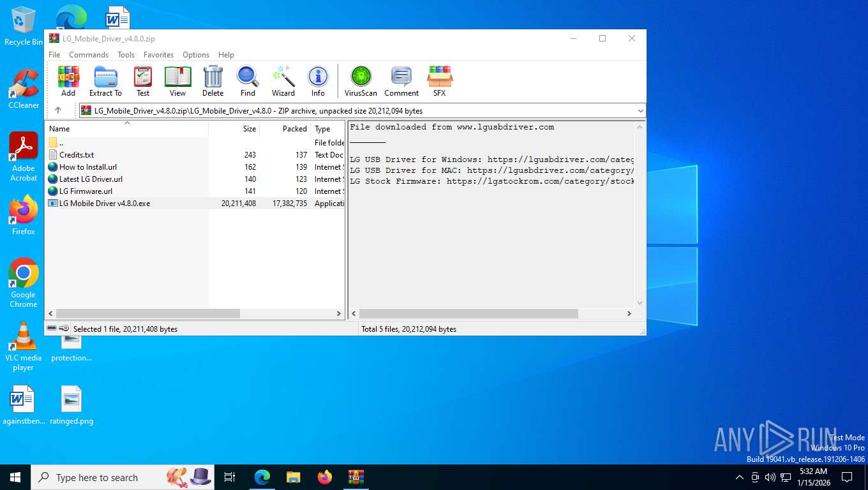Run the Test archive tool

[143, 81]
